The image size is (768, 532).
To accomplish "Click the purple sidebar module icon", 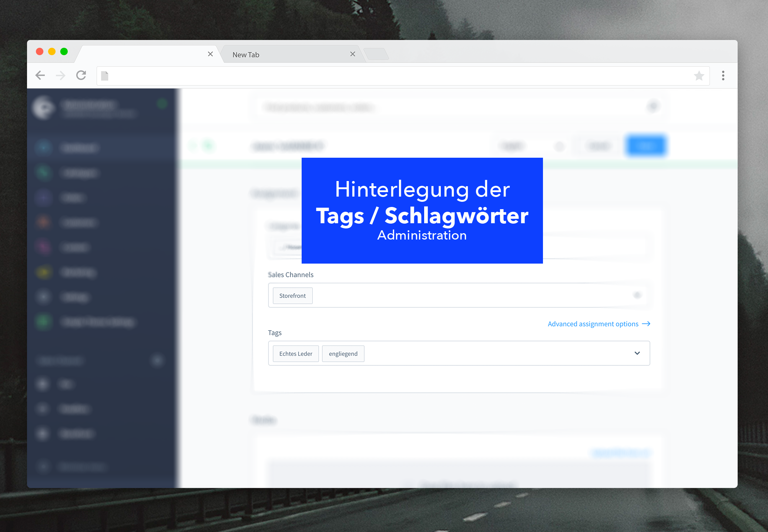I will [44, 198].
